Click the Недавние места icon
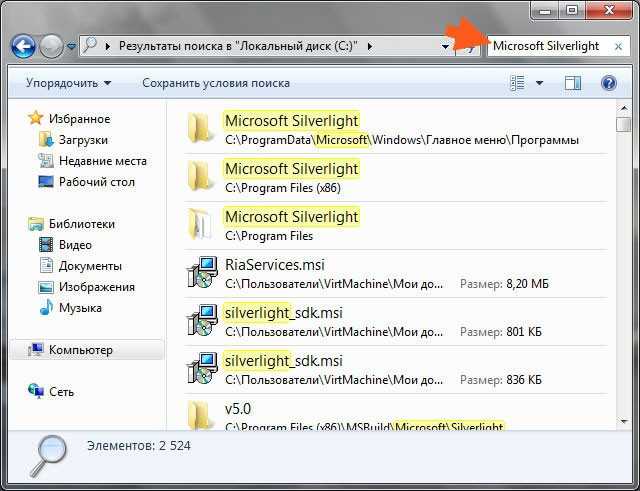The width and height of the screenshot is (640, 491). [x=46, y=161]
